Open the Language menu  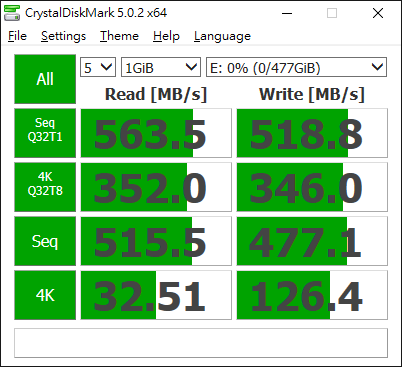click(222, 36)
